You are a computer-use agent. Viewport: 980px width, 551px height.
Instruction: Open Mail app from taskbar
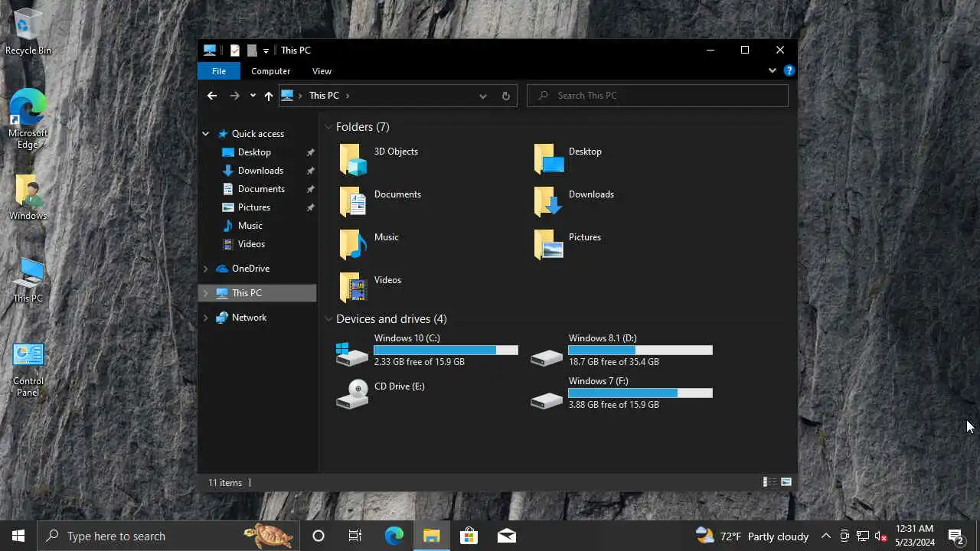(x=506, y=536)
